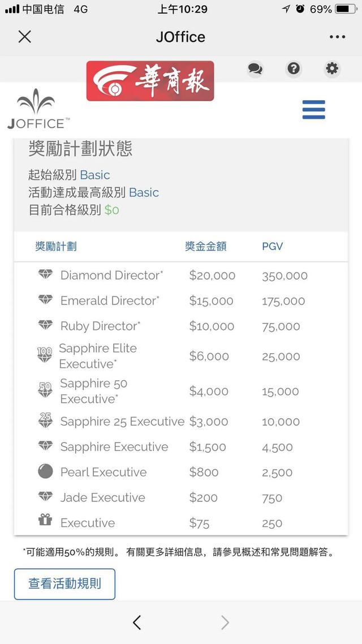Click the Diamond Director diamond icon
362x644 pixels.
pyautogui.click(x=45, y=275)
